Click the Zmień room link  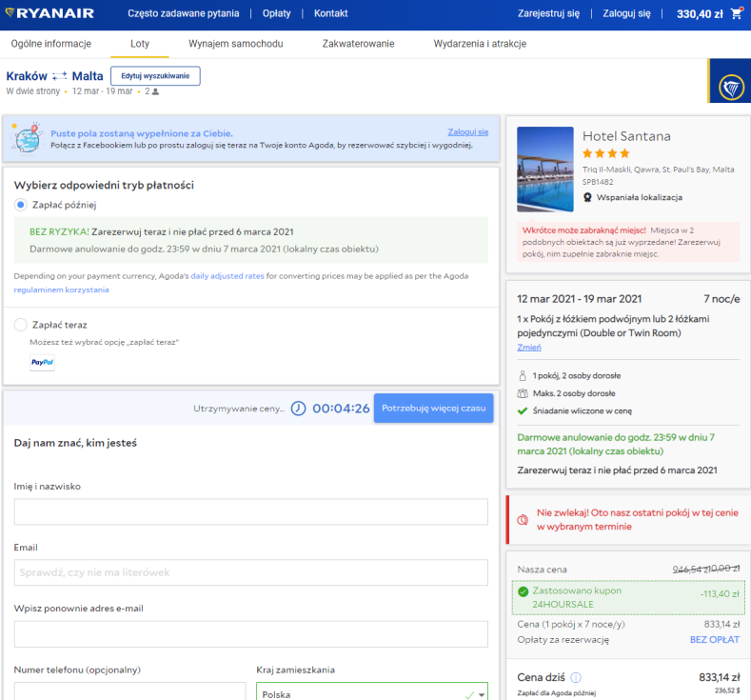[528, 348]
